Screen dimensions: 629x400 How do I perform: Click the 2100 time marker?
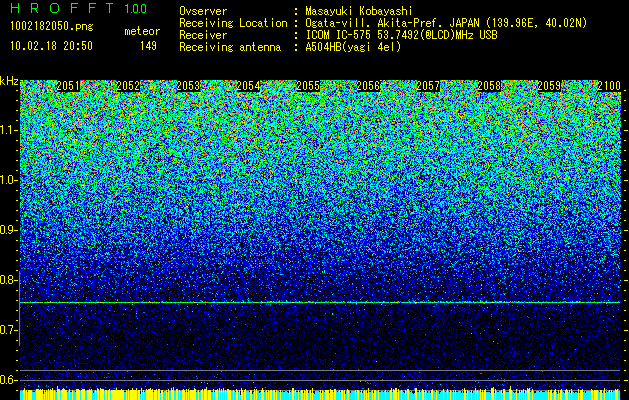click(609, 86)
